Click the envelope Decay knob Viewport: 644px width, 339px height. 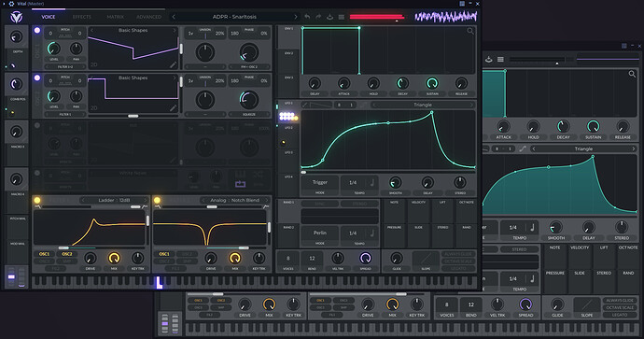[x=402, y=83]
